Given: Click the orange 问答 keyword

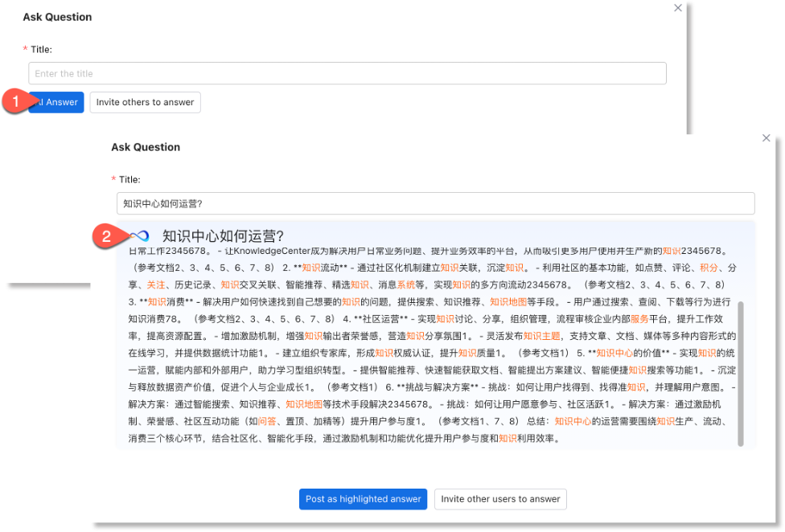Looking at the screenshot, I should click(x=265, y=421).
